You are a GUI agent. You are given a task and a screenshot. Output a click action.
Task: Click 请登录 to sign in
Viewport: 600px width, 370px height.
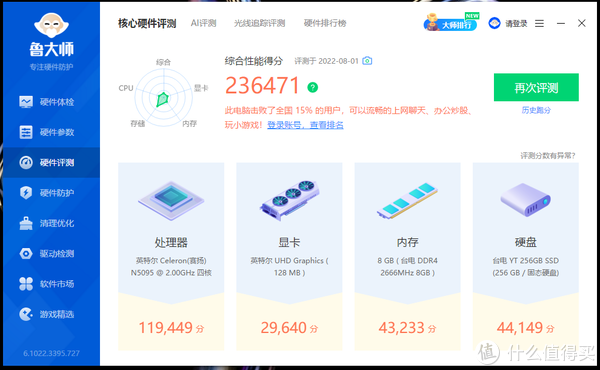pos(516,24)
